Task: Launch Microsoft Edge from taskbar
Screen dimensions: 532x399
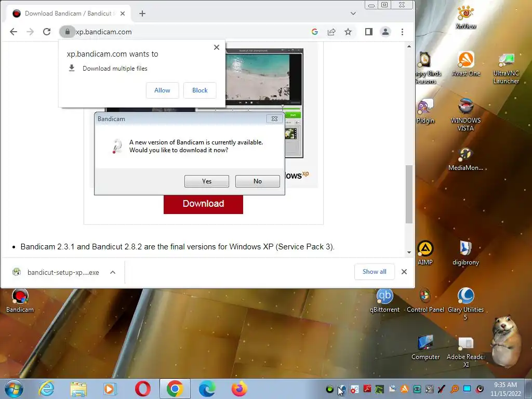Action: pos(207,389)
